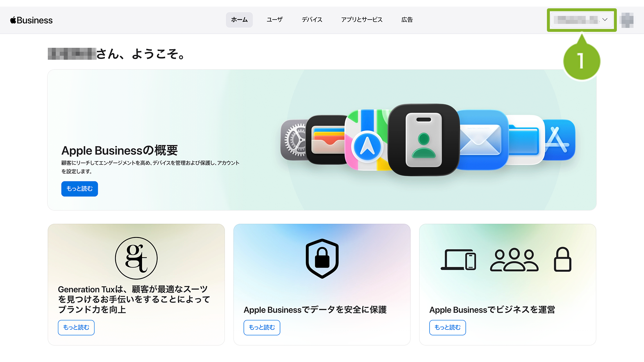The height and width of the screenshot is (362, 644).
Task: Click the Maps navigation arrow icon
Action: tap(367, 146)
